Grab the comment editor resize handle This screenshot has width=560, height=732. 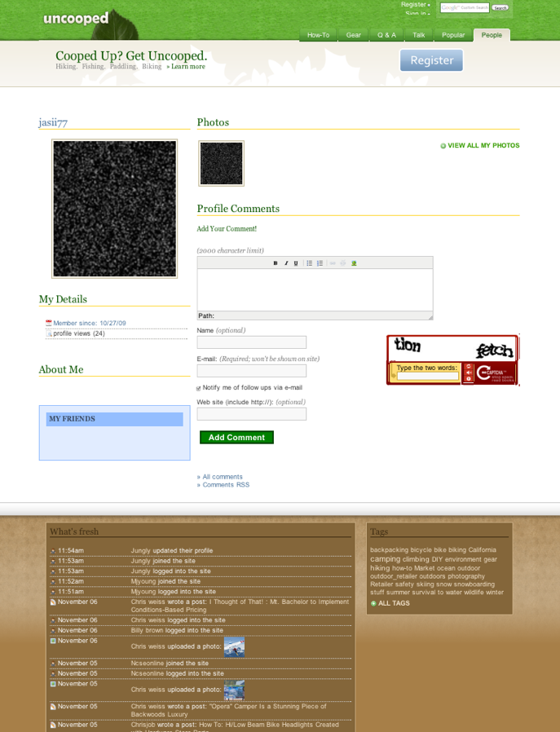(x=430, y=317)
